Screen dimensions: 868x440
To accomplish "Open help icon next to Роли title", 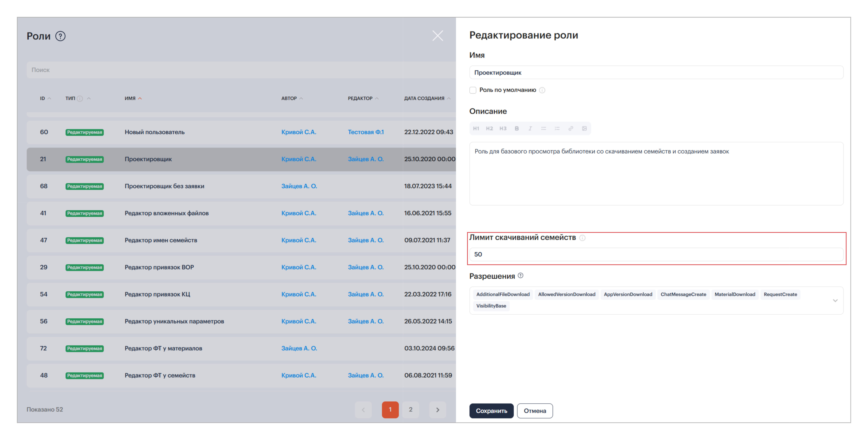I will [x=60, y=36].
